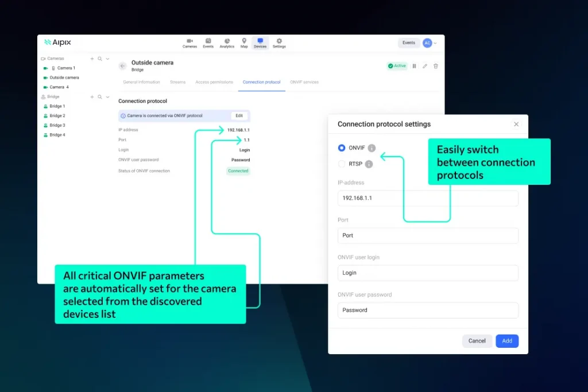Viewport: 588px width, 392px height.
Task: Select Bridge 3 in the sidebar list
Action: 57,125
